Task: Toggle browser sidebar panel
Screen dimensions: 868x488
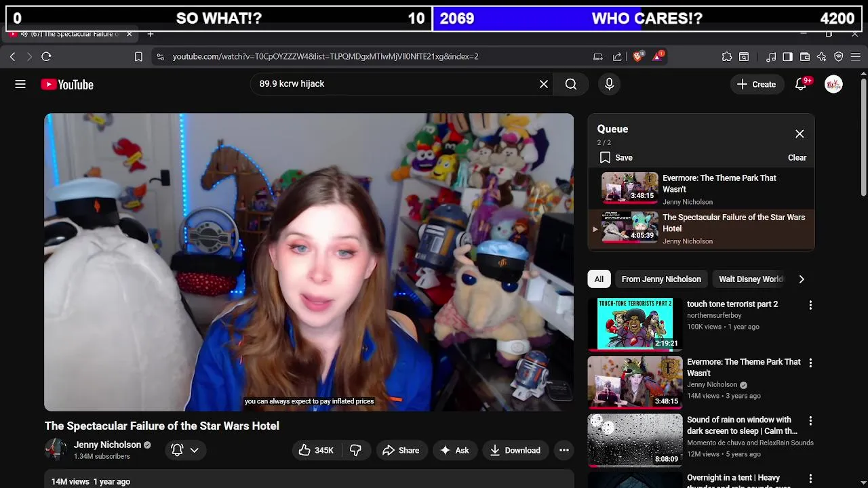Action: point(787,56)
